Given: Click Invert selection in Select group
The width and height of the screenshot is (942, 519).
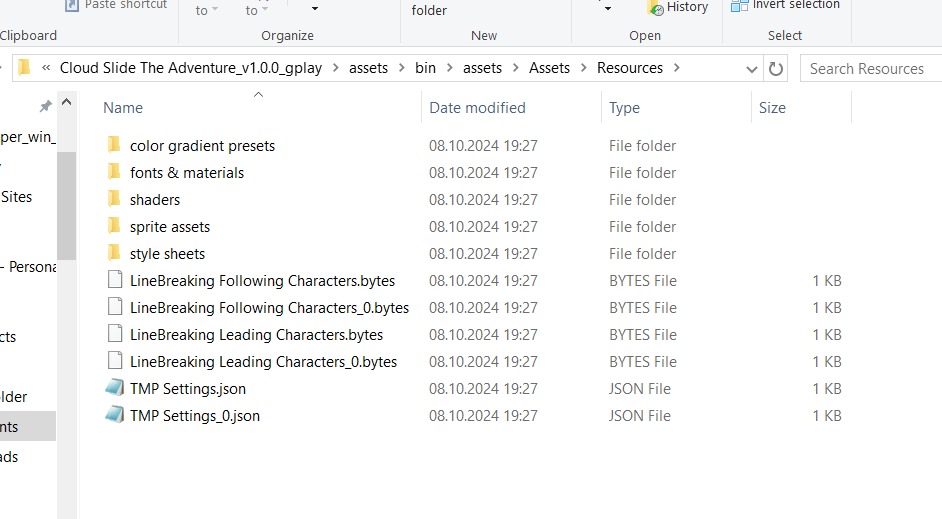Looking at the screenshot, I should 785,5.
